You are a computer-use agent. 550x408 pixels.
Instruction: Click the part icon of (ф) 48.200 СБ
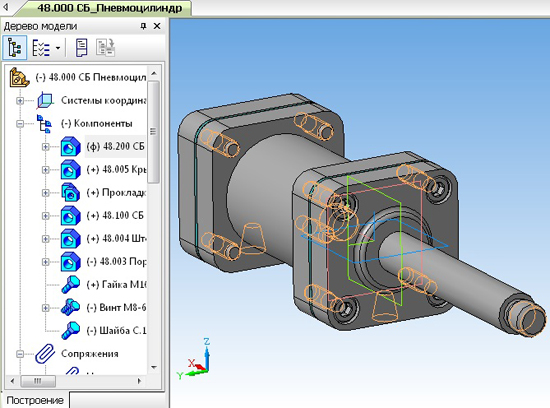(x=71, y=147)
